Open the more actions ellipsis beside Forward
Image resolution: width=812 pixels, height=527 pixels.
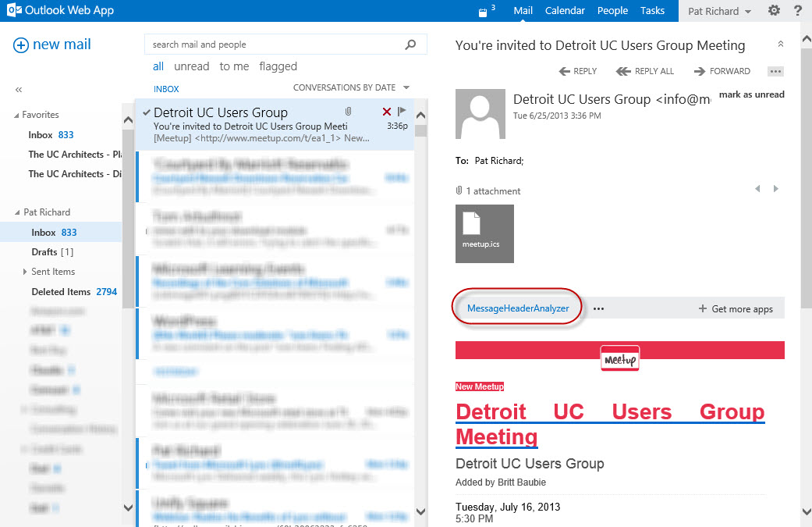pos(775,72)
